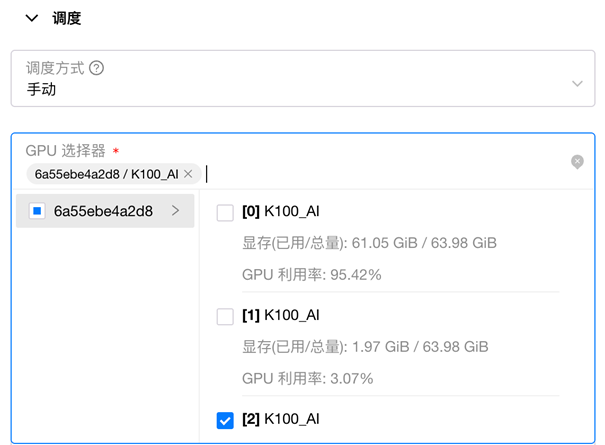Clear all GPU selections with the round clear icon
This screenshot has width=605, height=445.
click(x=577, y=162)
